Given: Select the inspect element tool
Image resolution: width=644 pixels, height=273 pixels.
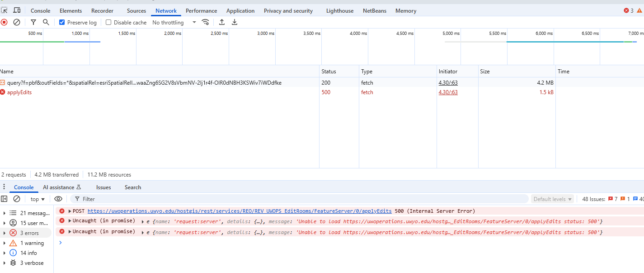Looking at the screenshot, I should tap(5, 10).
